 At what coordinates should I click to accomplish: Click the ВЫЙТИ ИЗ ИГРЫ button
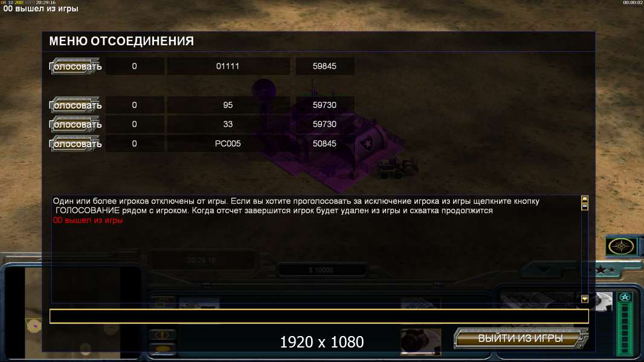(521, 338)
